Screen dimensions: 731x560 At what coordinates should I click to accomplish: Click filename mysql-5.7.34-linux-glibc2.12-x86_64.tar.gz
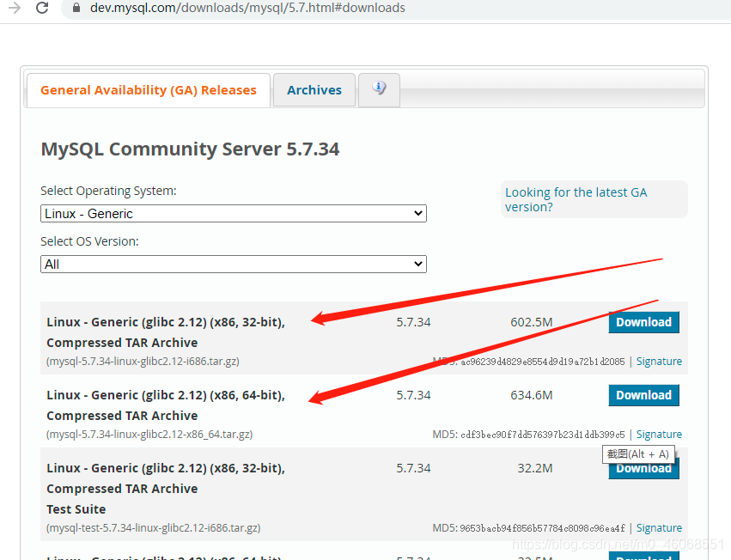pyautogui.click(x=149, y=435)
